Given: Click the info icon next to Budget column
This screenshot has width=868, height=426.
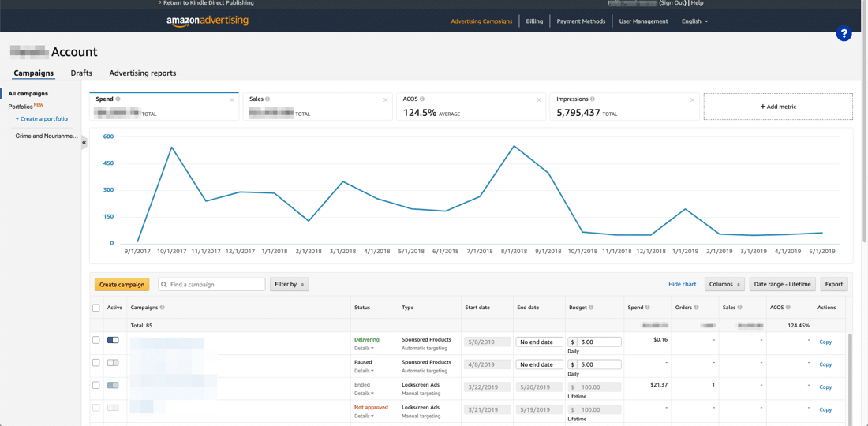Looking at the screenshot, I should pos(591,308).
